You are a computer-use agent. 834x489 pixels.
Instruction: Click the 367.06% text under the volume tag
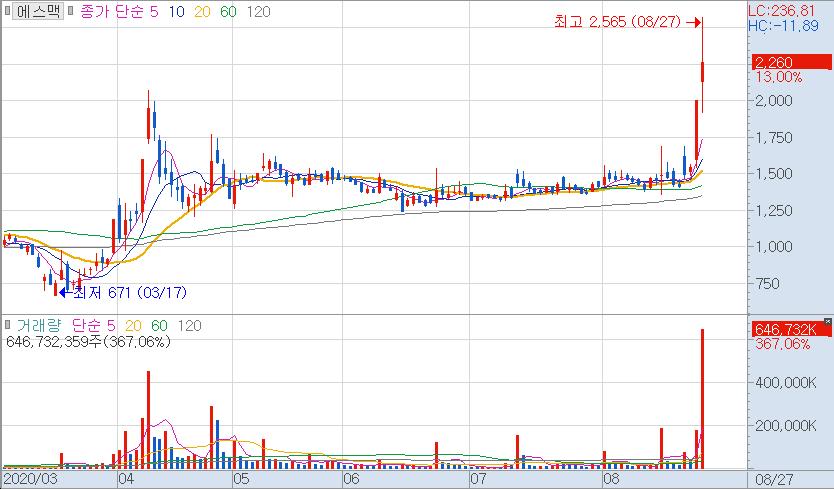[782, 344]
